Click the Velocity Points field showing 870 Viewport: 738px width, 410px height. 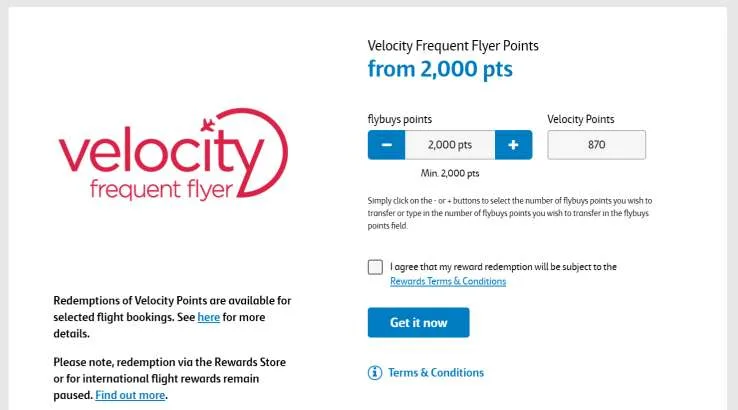[x=596, y=145]
